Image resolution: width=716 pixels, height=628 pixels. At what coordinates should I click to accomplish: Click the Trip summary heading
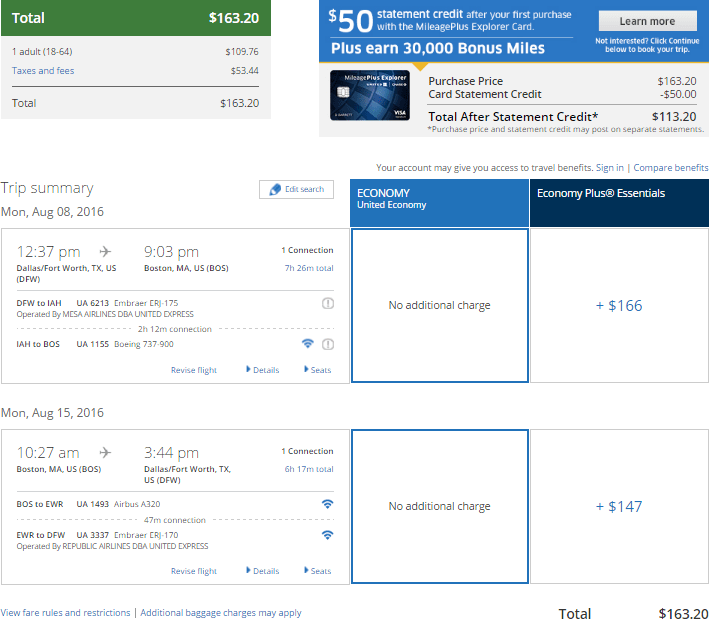47,188
